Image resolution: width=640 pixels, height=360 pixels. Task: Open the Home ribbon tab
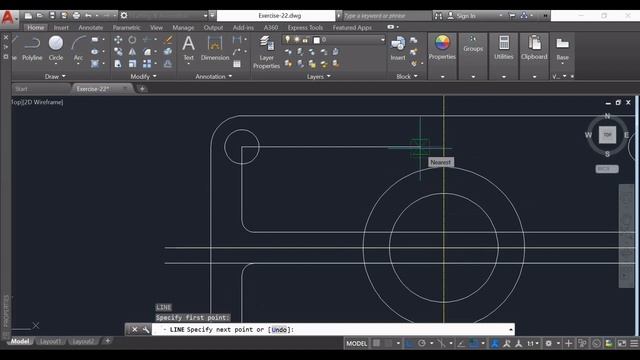(x=36, y=27)
